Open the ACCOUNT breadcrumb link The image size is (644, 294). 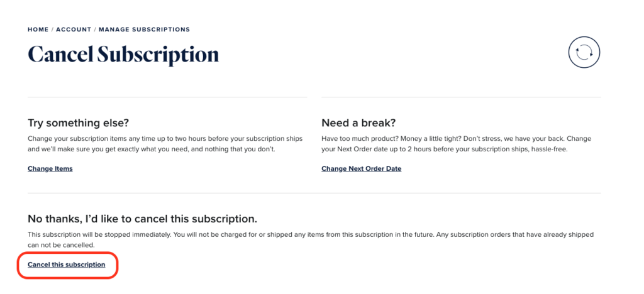point(74,30)
